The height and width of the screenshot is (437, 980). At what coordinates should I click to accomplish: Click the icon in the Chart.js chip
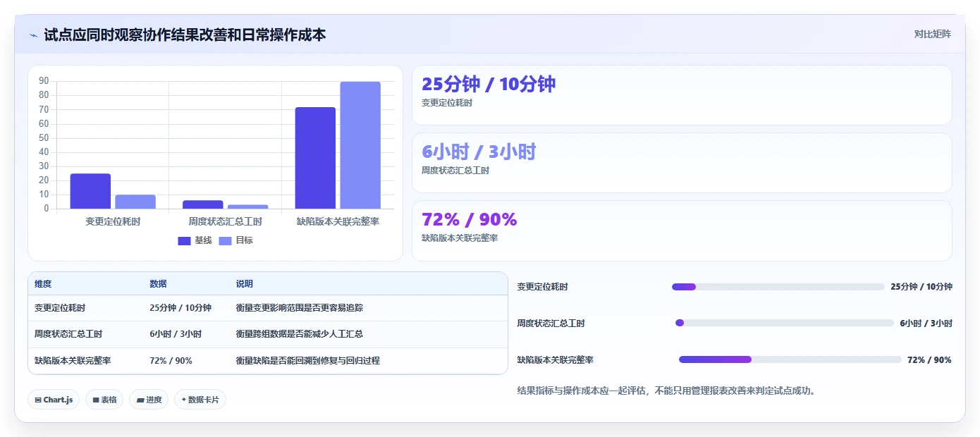38,400
